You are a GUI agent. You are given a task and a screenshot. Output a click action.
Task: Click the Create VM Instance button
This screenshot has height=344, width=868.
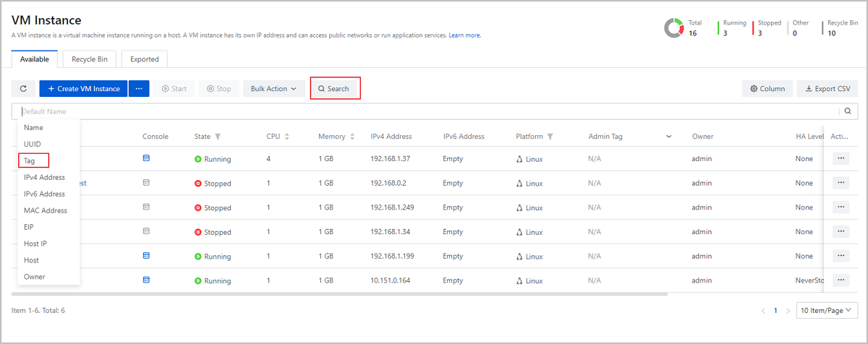(x=84, y=89)
